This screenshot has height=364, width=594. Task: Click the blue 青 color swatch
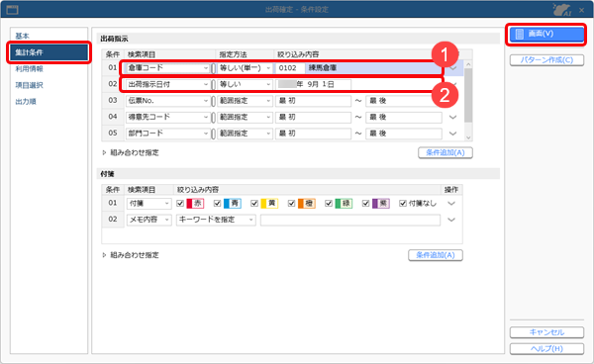pos(233,204)
